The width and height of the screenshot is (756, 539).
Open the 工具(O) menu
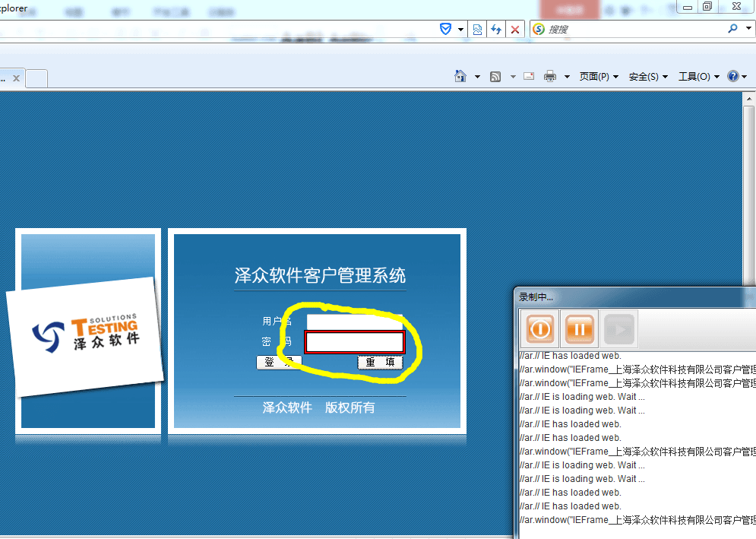[699, 77]
